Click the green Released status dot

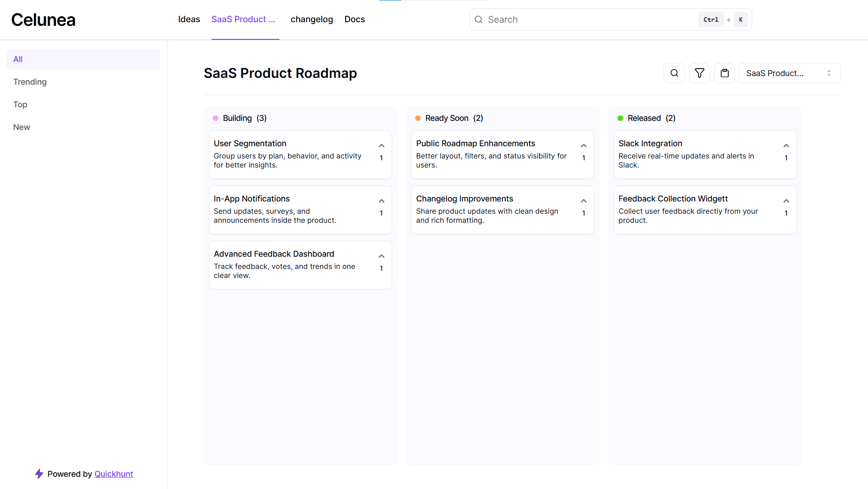tap(620, 118)
